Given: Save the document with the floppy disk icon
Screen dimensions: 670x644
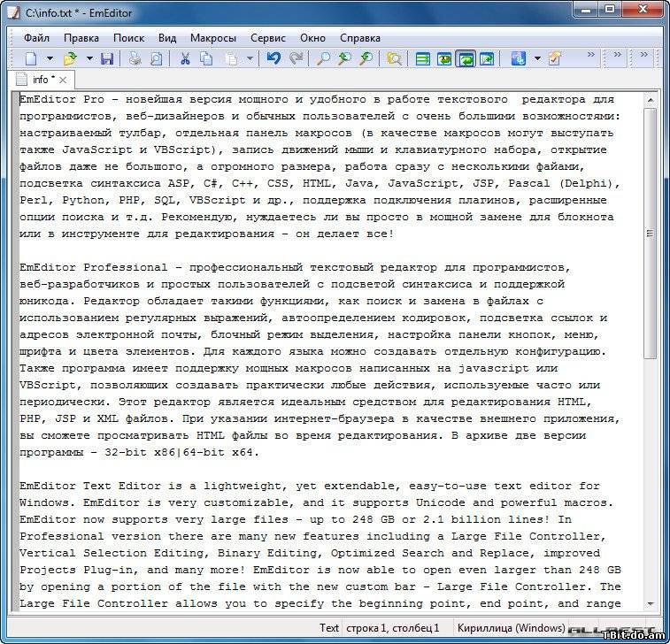Looking at the screenshot, I should pos(107,58).
